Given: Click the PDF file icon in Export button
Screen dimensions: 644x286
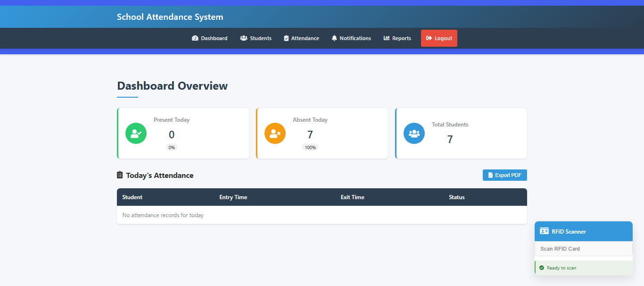Looking at the screenshot, I should 490,175.
